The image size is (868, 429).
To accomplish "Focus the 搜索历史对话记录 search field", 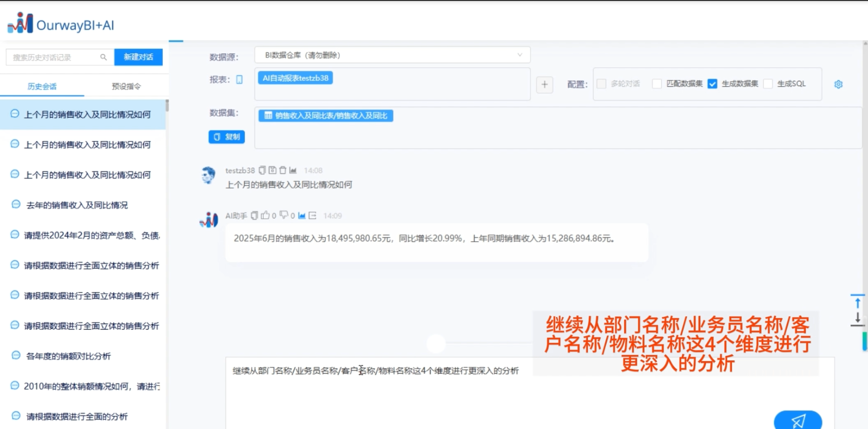I will [x=60, y=57].
